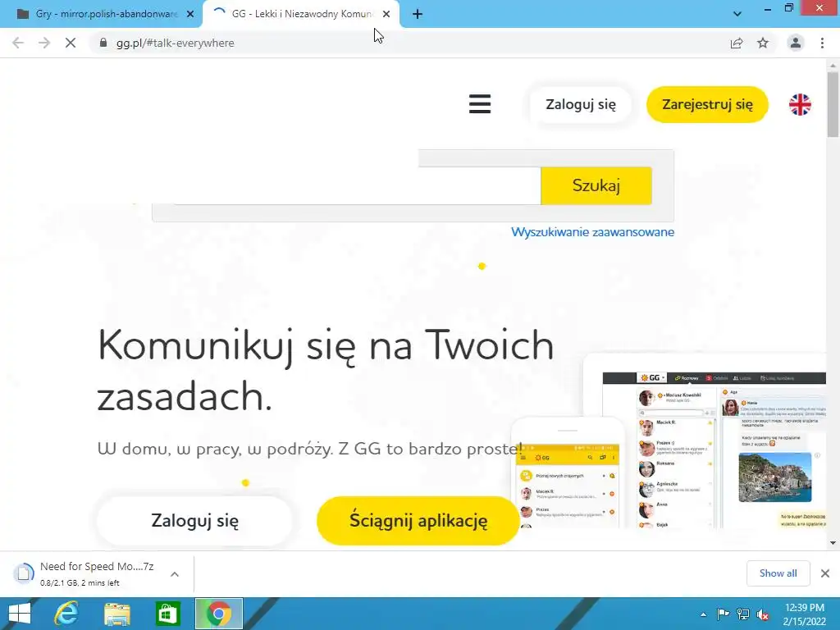Click Ściągnij aplikację button
The image size is (840, 630).
[418, 521]
